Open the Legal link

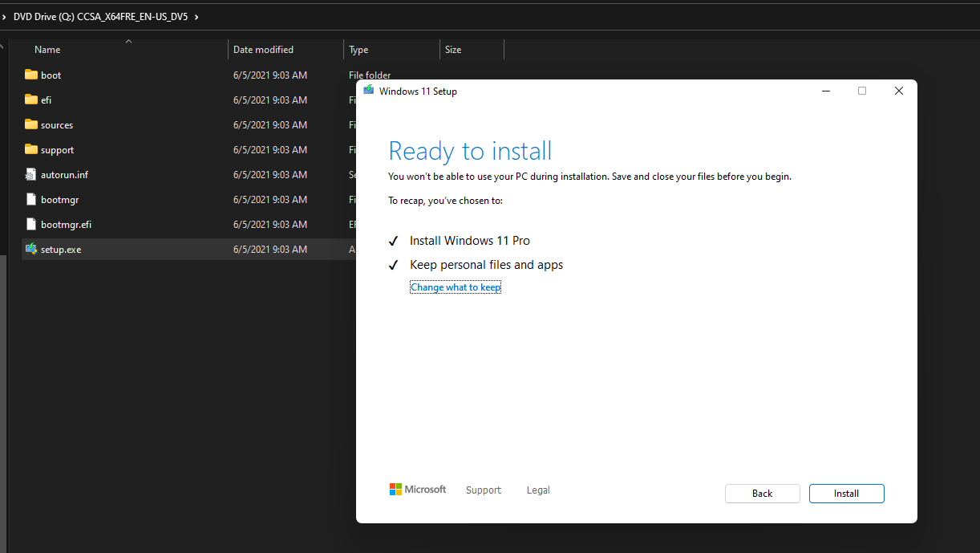(x=538, y=490)
